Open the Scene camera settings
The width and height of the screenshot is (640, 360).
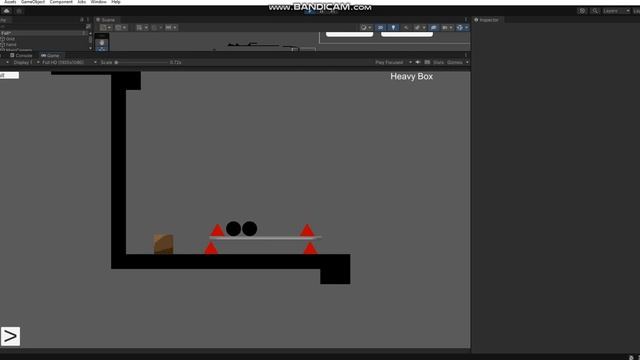[447, 27]
